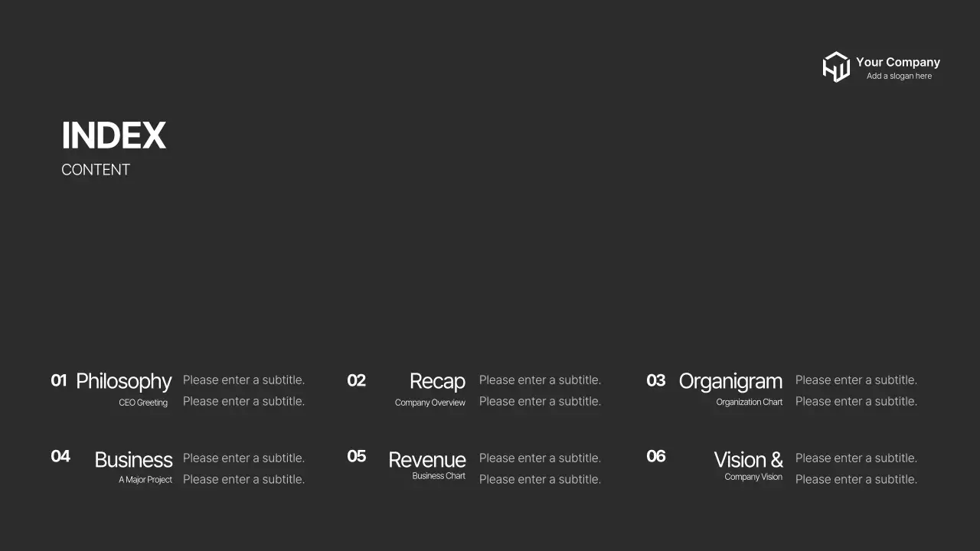Select the 01 section number
This screenshot has height=551, width=980.
(59, 380)
